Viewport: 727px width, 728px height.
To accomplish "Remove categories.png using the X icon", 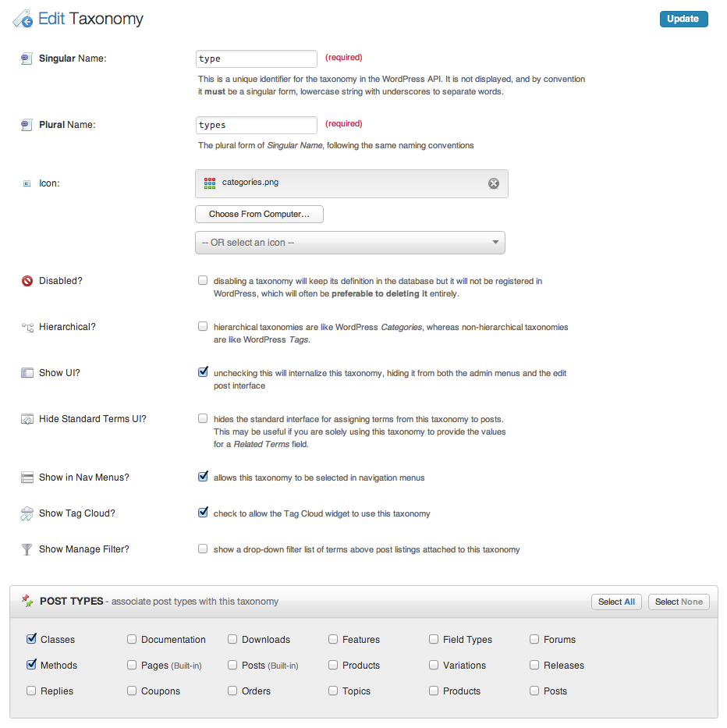I will (x=494, y=183).
